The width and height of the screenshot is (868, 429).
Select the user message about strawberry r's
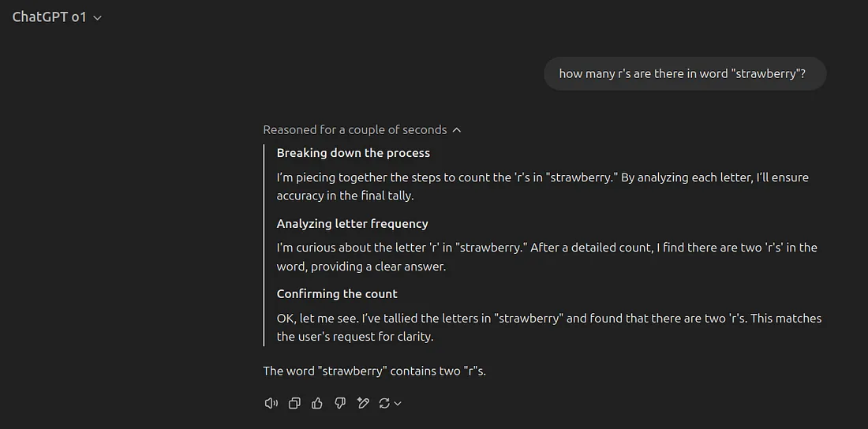pyautogui.click(x=685, y=73)
